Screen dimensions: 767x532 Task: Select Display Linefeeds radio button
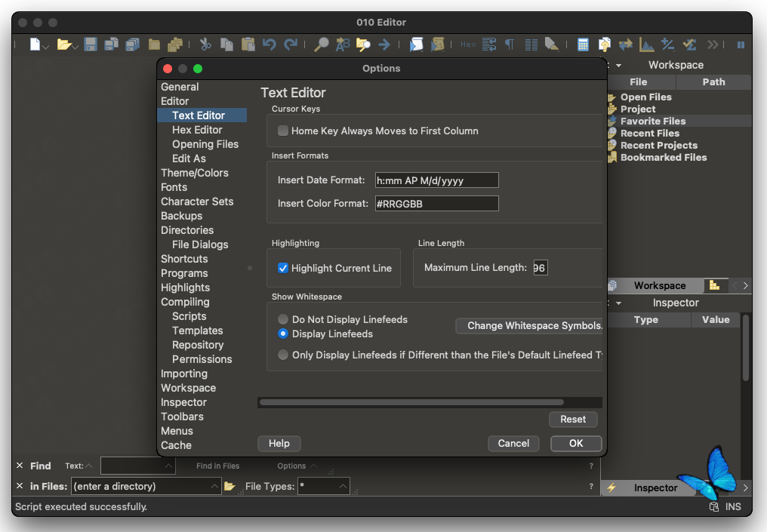[283, 334]
